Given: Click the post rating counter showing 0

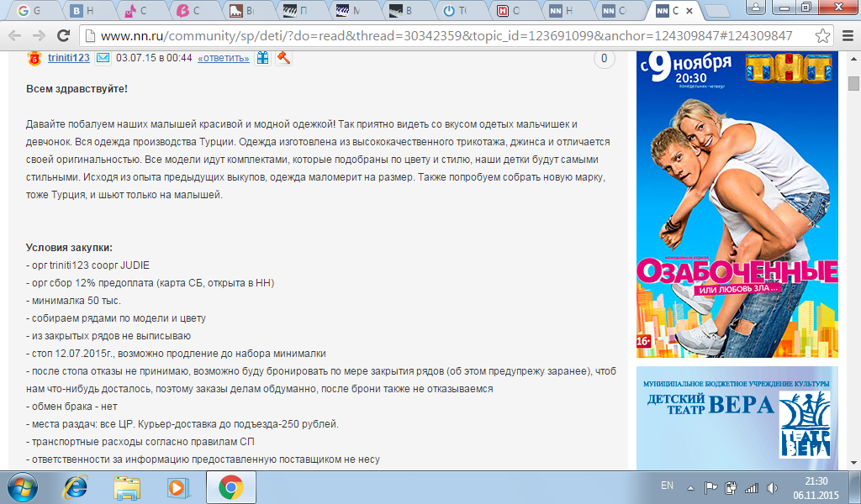Looking at the screenshot, I should [x=604, y=58].
